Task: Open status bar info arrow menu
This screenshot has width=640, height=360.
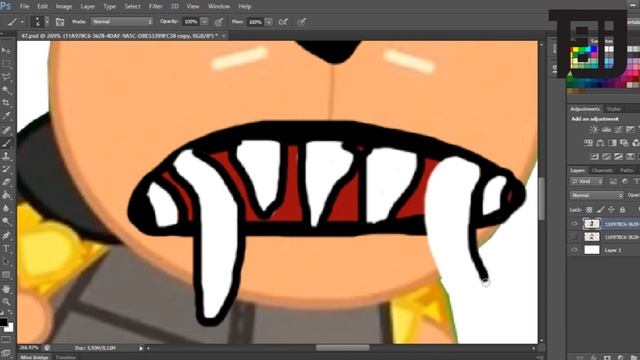Action: [x=141, y=348]
